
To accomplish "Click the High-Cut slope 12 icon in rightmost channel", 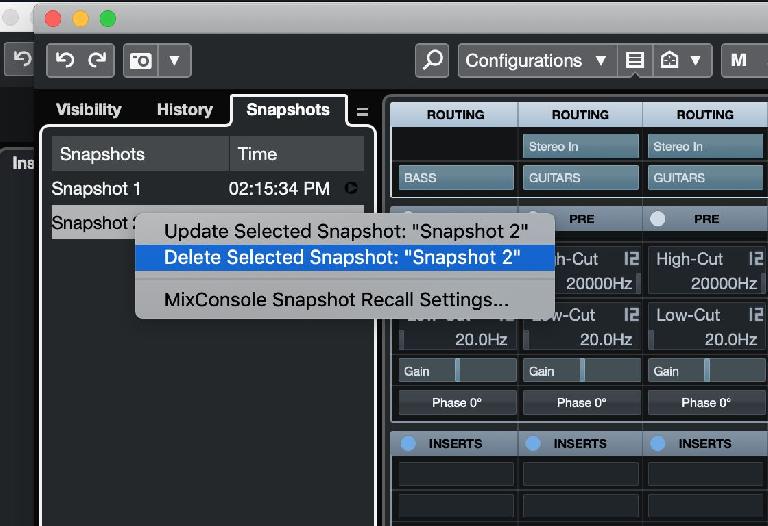I will coord(756,259).
